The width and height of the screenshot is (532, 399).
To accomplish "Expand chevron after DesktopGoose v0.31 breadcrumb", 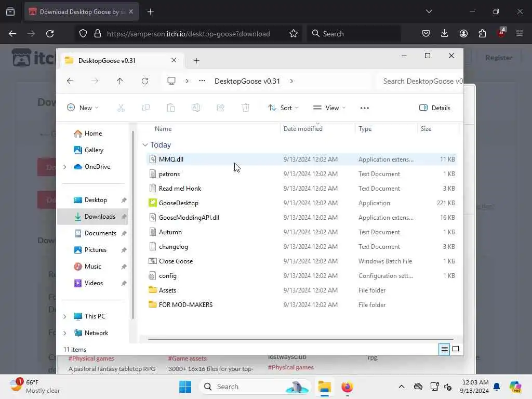I will point(291,81).
